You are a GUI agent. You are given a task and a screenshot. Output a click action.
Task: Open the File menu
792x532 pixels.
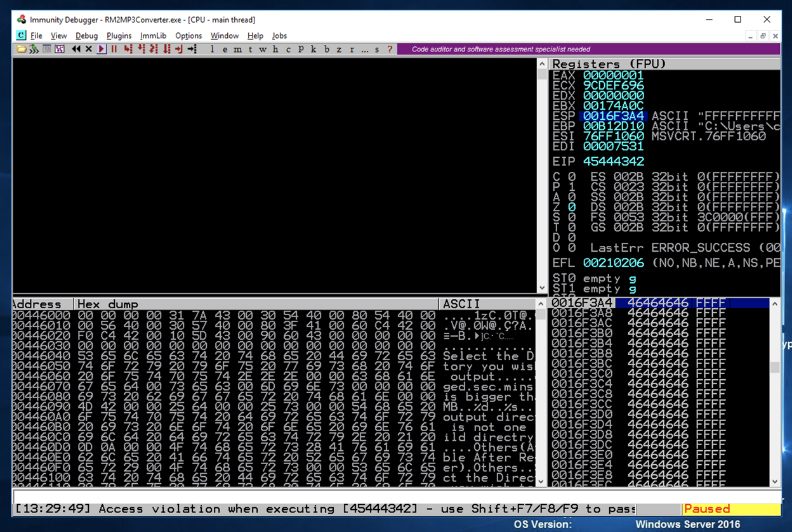36,36
